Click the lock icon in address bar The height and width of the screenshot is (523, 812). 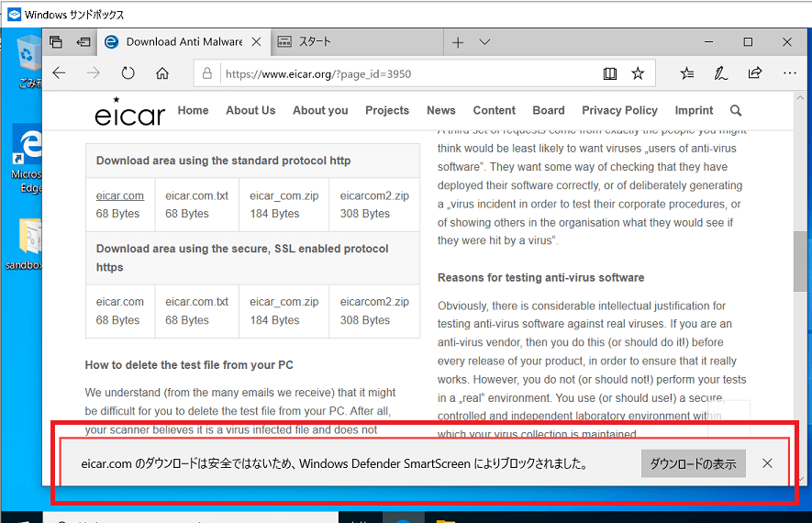[207, 73]
